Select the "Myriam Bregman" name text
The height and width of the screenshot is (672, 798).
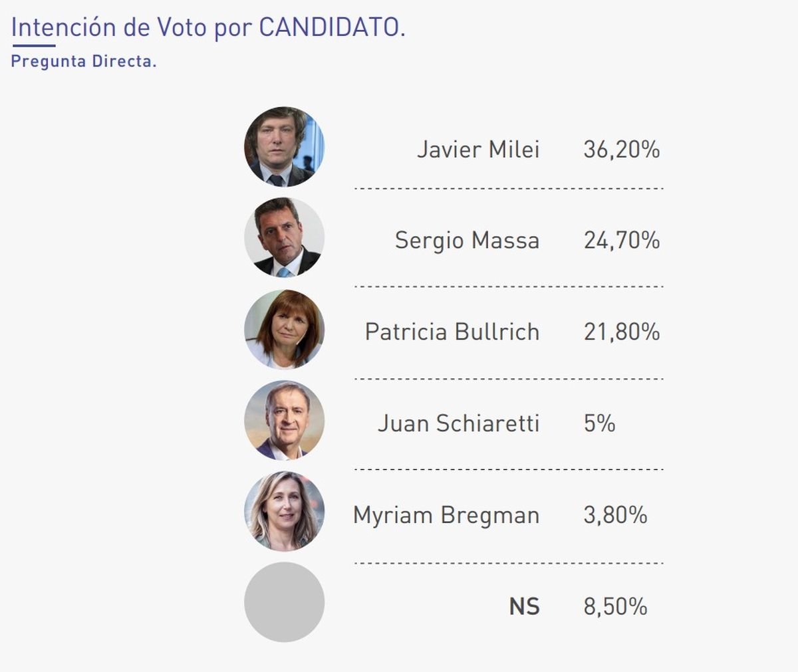pos(446,515)
